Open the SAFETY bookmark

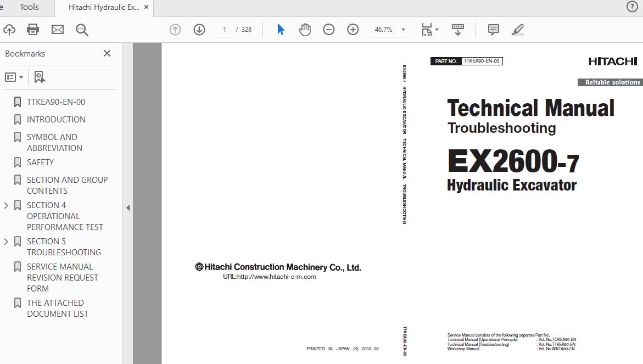40,163
